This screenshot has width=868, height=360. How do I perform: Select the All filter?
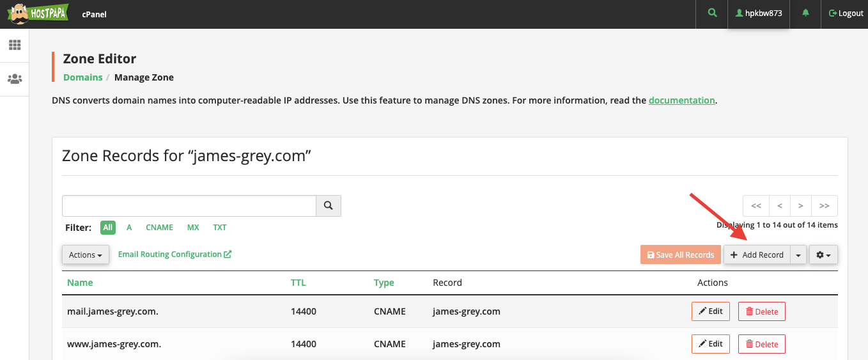pyautogui.click(x=108, y=227)
